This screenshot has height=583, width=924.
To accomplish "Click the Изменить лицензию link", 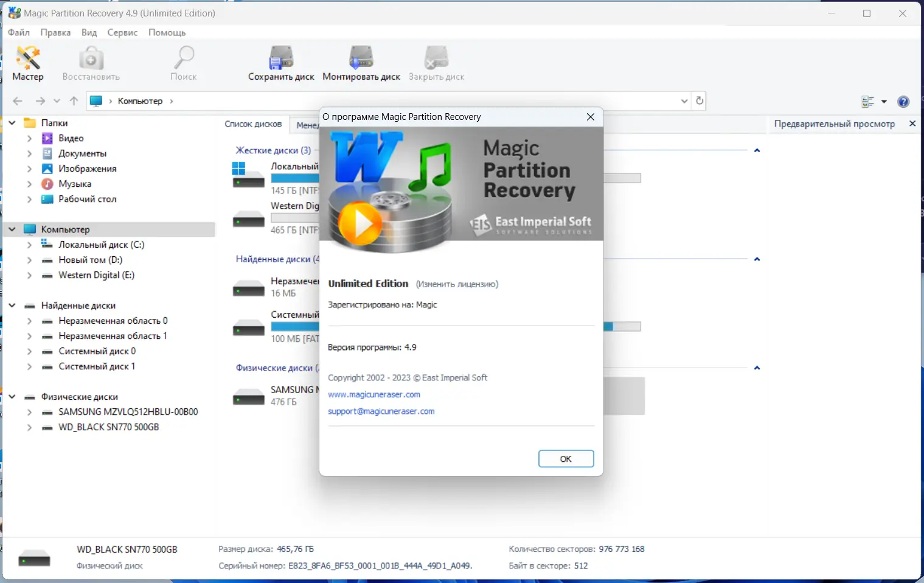I will (457, 284).
